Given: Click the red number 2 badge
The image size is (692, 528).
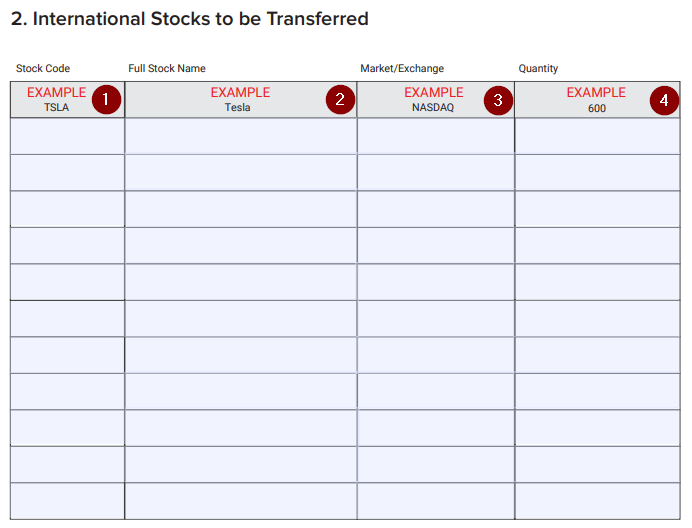Looking at the screenshot, I should 340,100.
